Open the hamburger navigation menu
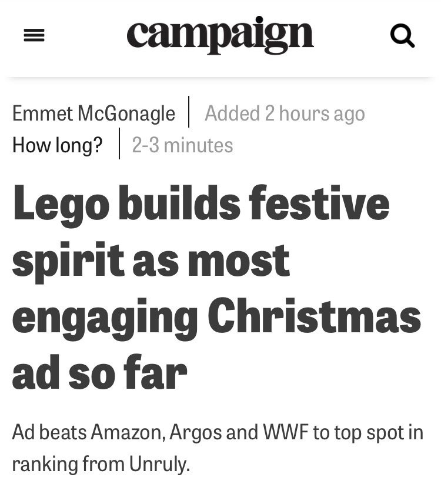The width and height of the screenshot is (441, 504). 35,36
